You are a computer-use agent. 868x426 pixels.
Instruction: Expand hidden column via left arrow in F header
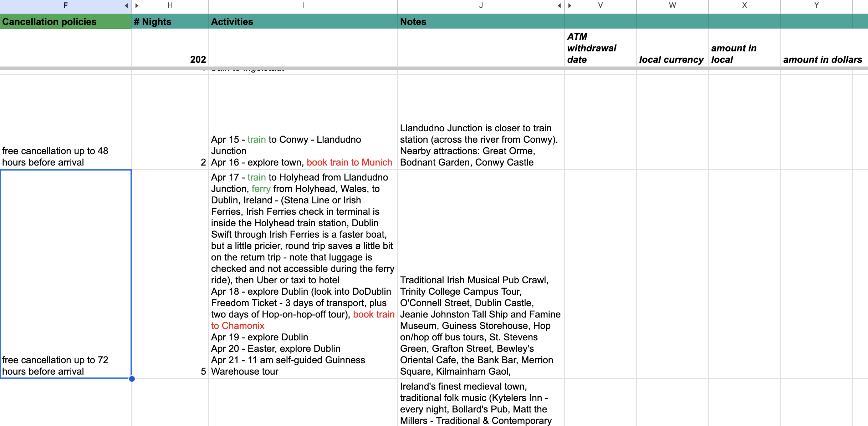coord(126,6)
